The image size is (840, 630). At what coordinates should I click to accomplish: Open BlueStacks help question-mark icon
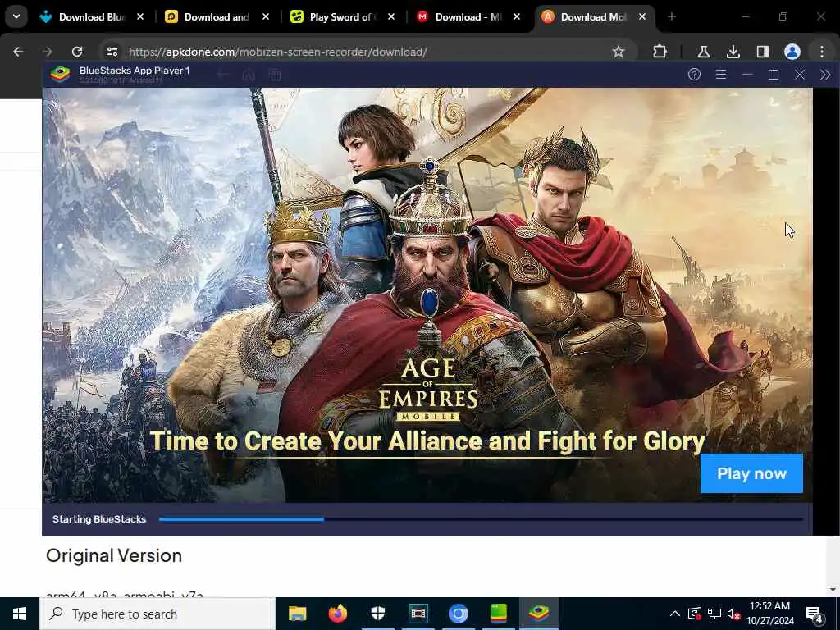tap(694, 75)
